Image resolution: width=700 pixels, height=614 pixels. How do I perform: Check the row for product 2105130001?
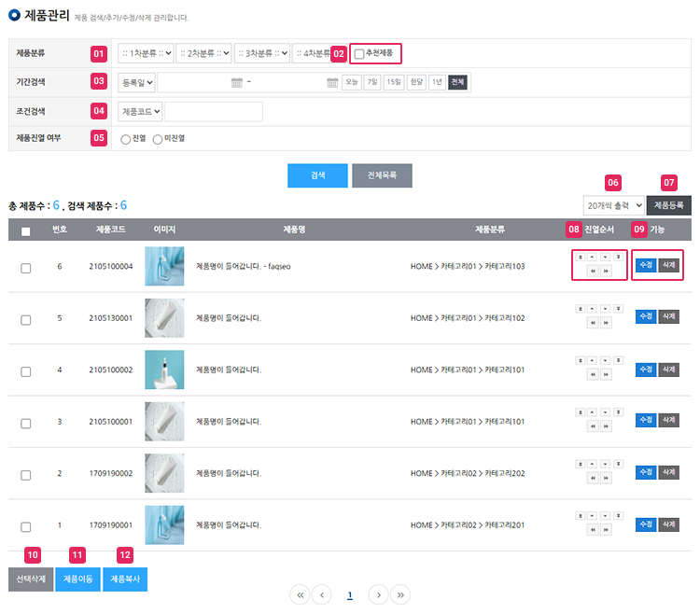[26, 320]
